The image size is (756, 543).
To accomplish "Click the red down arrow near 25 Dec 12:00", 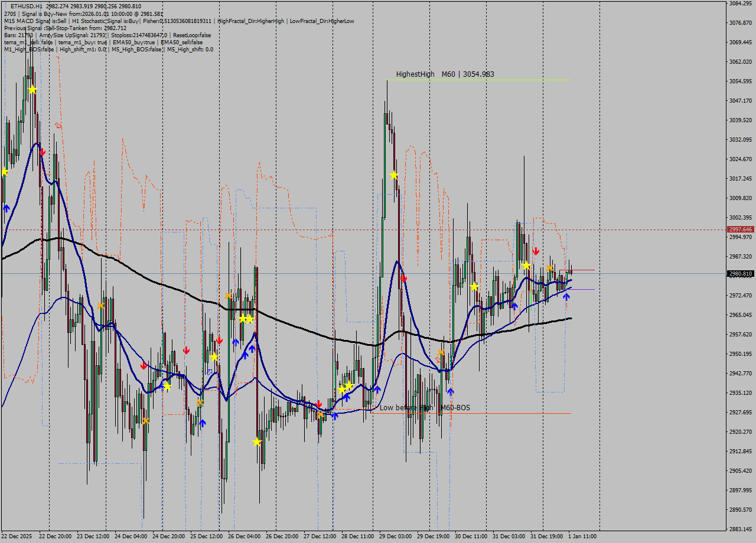I will click(x=187, y=351).
